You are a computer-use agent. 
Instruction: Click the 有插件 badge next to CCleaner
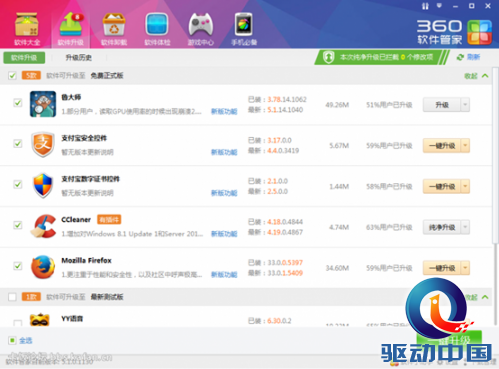coord(109,219)
